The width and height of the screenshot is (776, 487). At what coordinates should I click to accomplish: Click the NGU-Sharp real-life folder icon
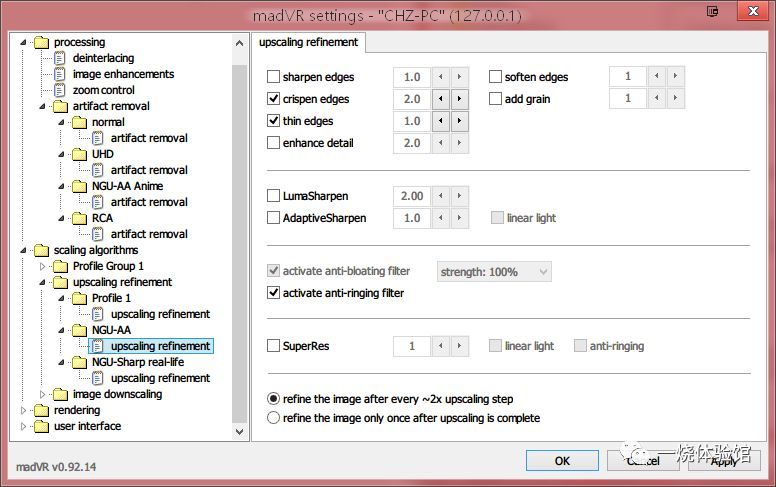(x=79, y=362)
